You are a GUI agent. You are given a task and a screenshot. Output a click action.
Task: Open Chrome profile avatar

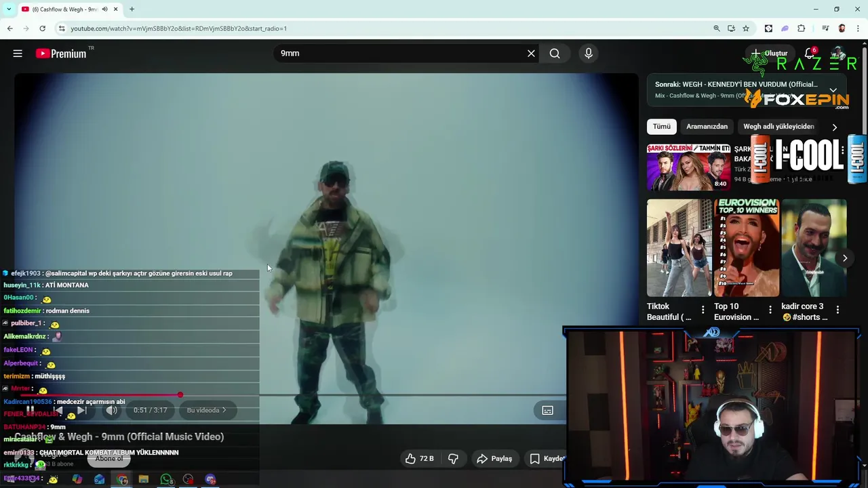842,28
